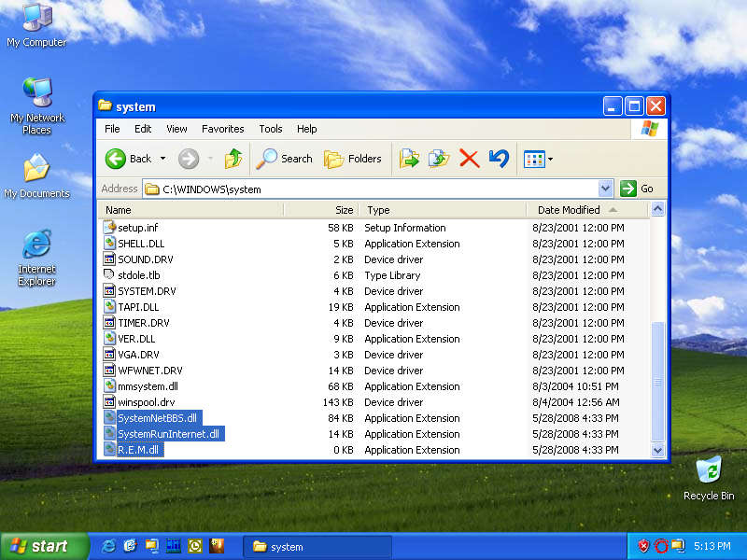Open the Tools menu
Viewport: 747px width, 560px height.
[271, 129]
